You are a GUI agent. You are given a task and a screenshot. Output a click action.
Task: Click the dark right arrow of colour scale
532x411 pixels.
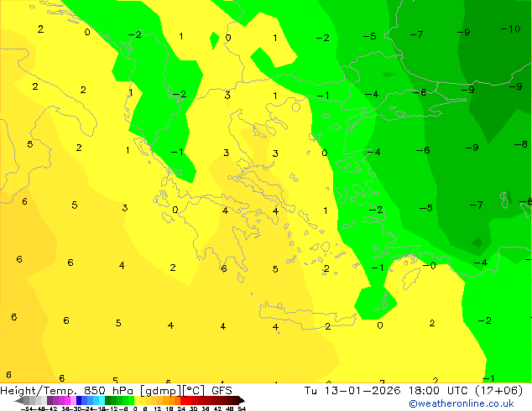tap(242, 401)
